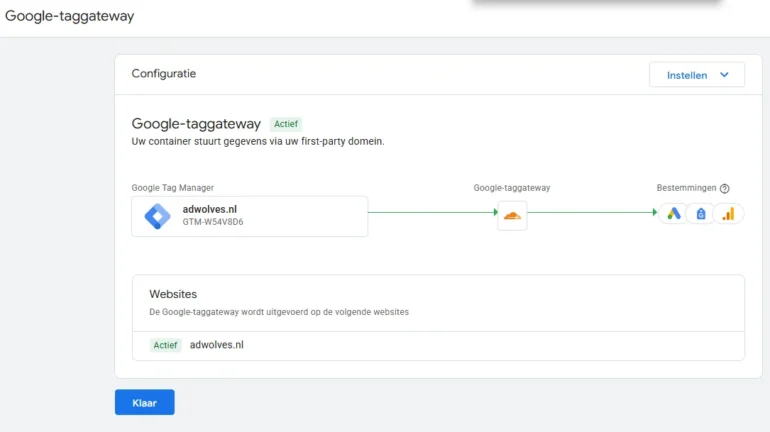The width and height of the screenshot is (770, 432).
Task: Click the Cloudflare cloud gateway icon
Action: pyautogui.click(x=512, y=216)
